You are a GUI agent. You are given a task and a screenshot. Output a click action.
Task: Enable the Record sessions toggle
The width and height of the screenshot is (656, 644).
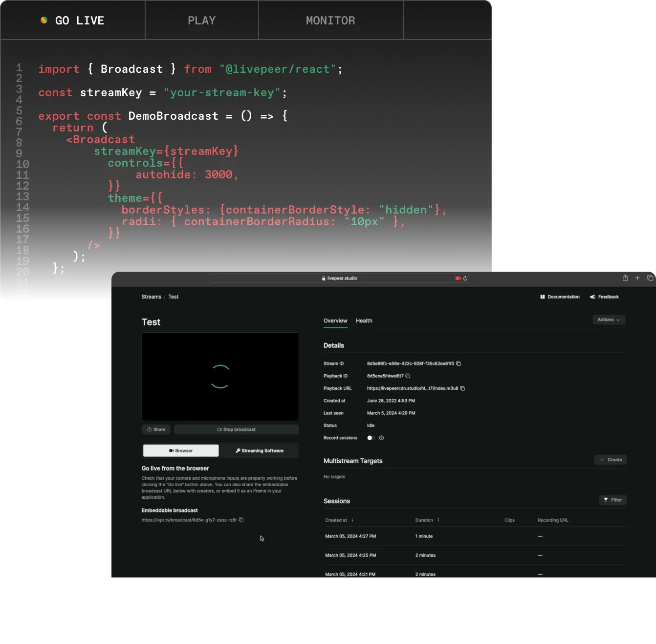(x=370, y=438)
